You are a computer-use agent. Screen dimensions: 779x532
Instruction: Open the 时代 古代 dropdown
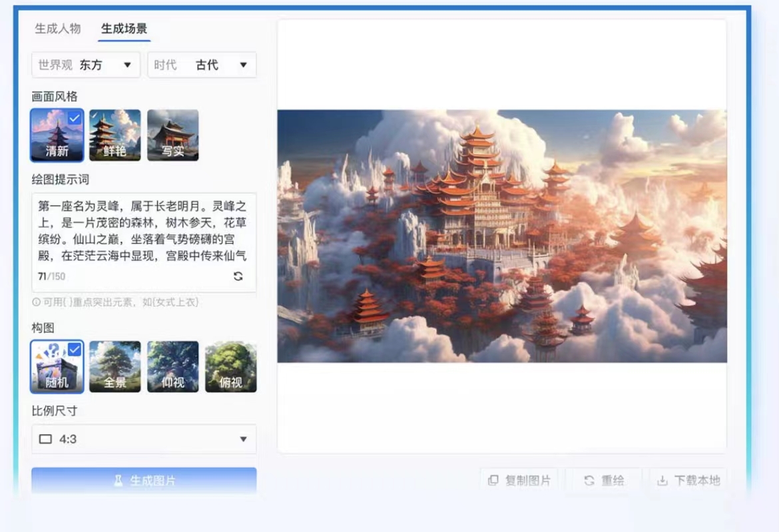coord(202,65)
